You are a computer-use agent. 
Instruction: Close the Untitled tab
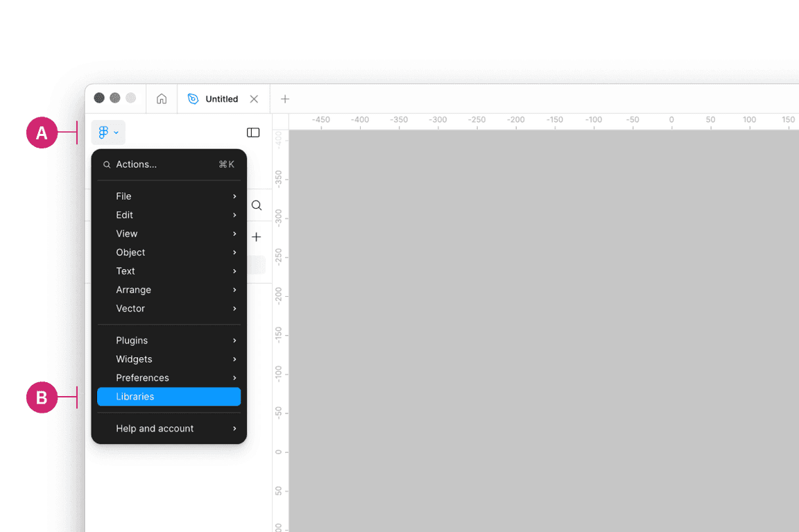click(254, 99)
